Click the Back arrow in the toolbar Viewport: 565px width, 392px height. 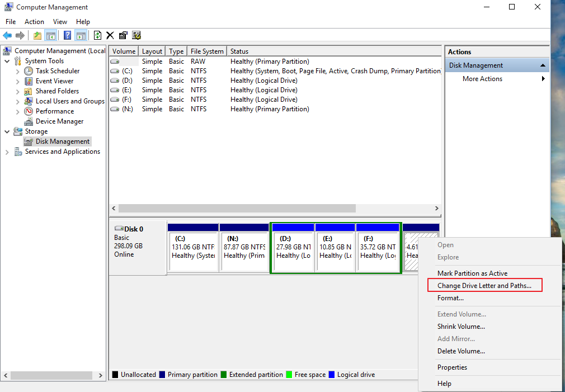point(7,35)
